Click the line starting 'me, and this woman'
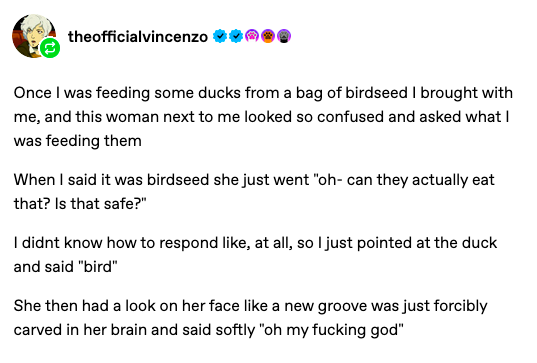Viewport: 537px width, 363px height. (262, 117)
